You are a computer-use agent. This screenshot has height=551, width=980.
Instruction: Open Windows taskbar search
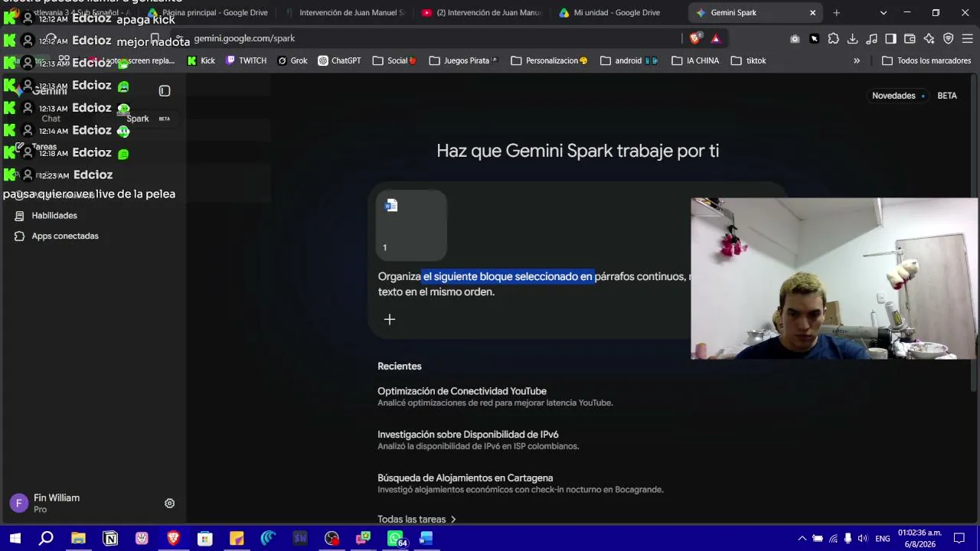pyautogui.click(x=46, y=538)
